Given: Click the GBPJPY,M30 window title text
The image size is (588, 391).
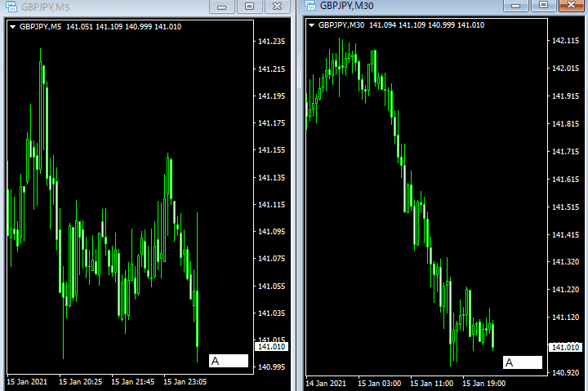Looking at the screenshot, I should click(x=346, y=6).
